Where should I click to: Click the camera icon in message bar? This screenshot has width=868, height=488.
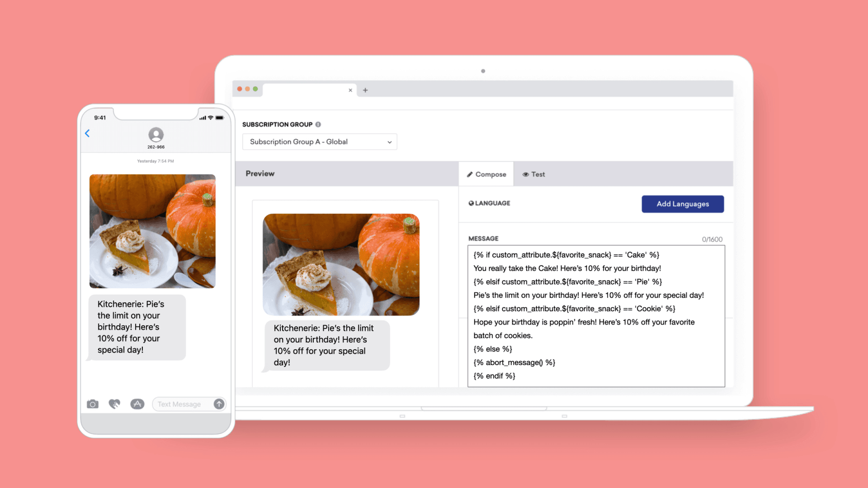pos(92,404)
